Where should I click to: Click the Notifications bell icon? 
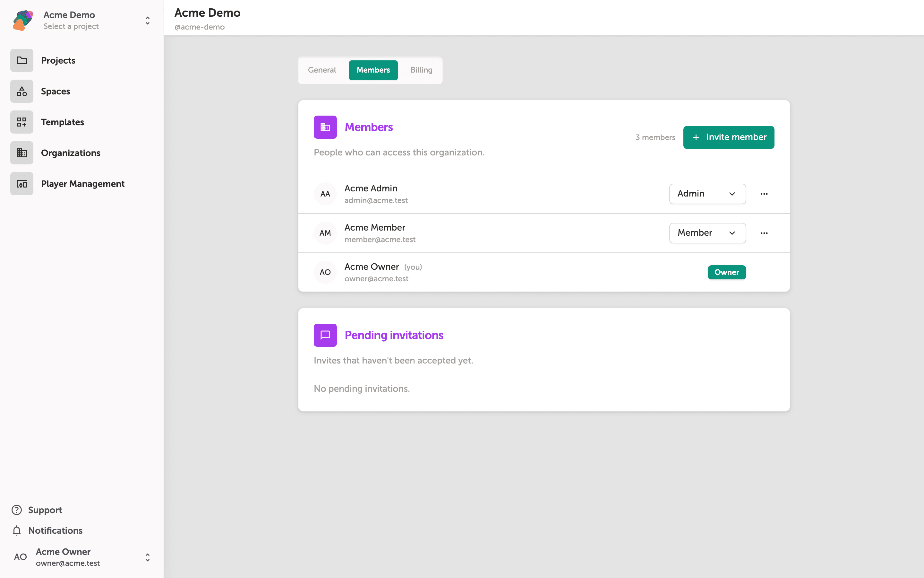[x=16, y=530]
